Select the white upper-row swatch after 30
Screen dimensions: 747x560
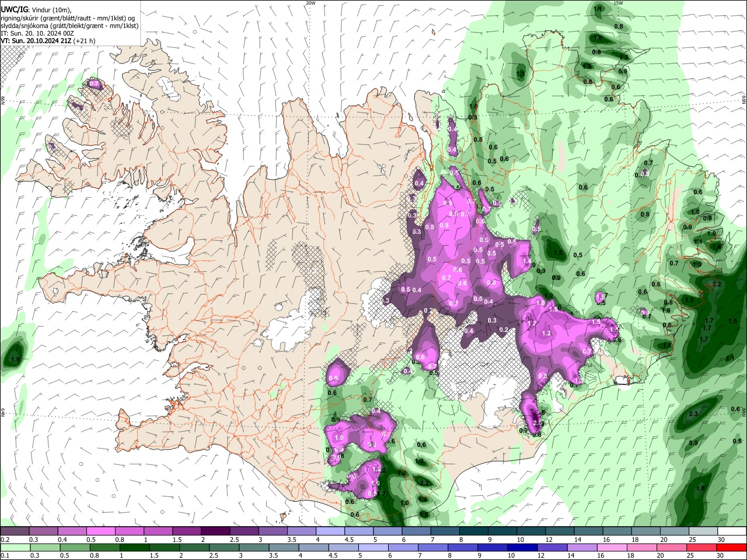pos(732,531)
